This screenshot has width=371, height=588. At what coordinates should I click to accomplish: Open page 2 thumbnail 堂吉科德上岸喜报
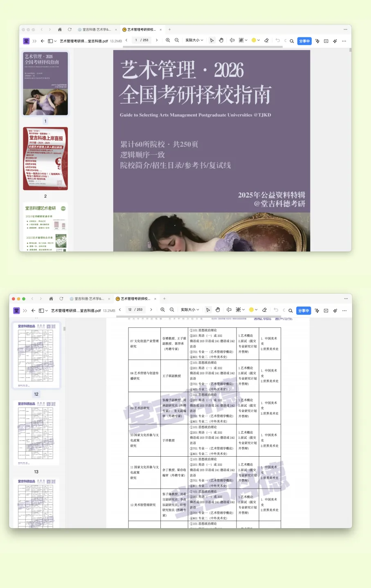click(45, 158)
